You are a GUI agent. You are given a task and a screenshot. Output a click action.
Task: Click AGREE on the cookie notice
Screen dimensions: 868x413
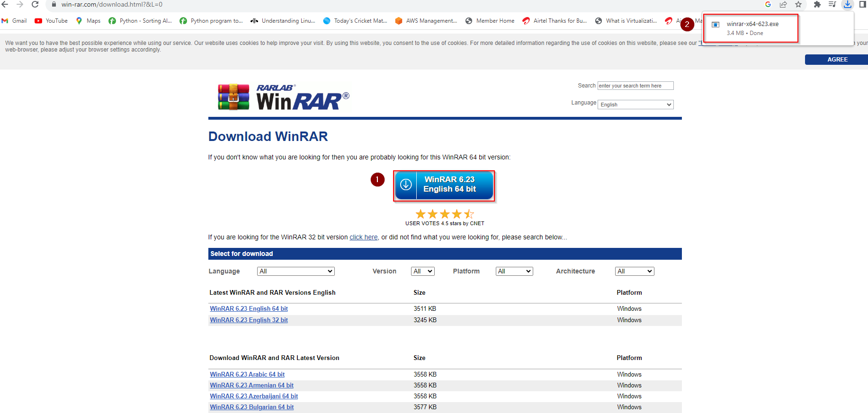pyautogui.click(x=837, y=60)
